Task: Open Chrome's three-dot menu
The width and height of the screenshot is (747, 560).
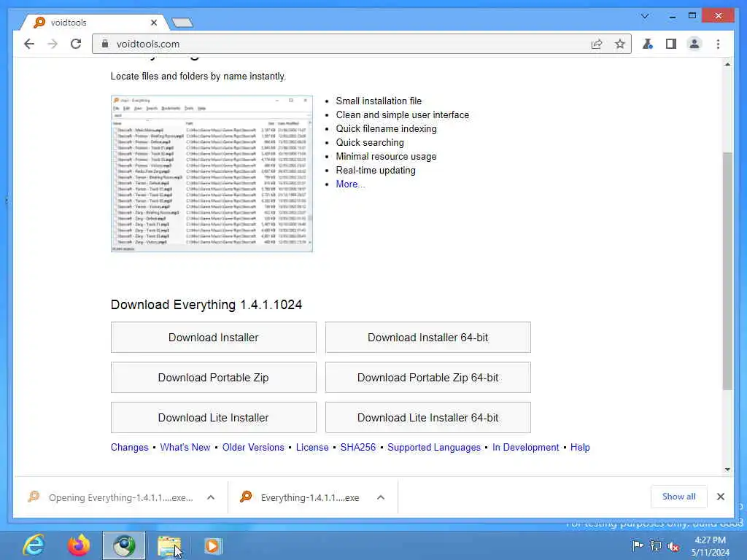Action: pyautogui.click(x=718, y=44)
